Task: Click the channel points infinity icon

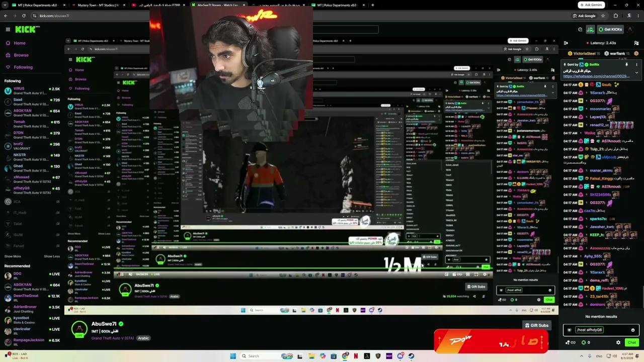Action: [x=571, y=342]
